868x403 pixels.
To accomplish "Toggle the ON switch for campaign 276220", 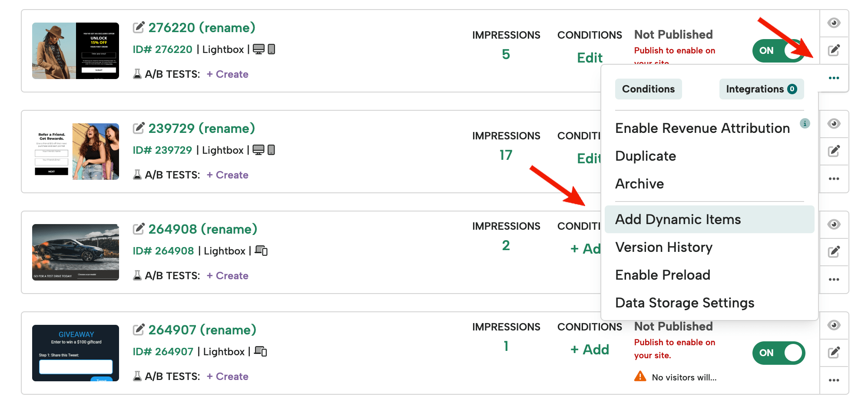I will coord(779,51).
